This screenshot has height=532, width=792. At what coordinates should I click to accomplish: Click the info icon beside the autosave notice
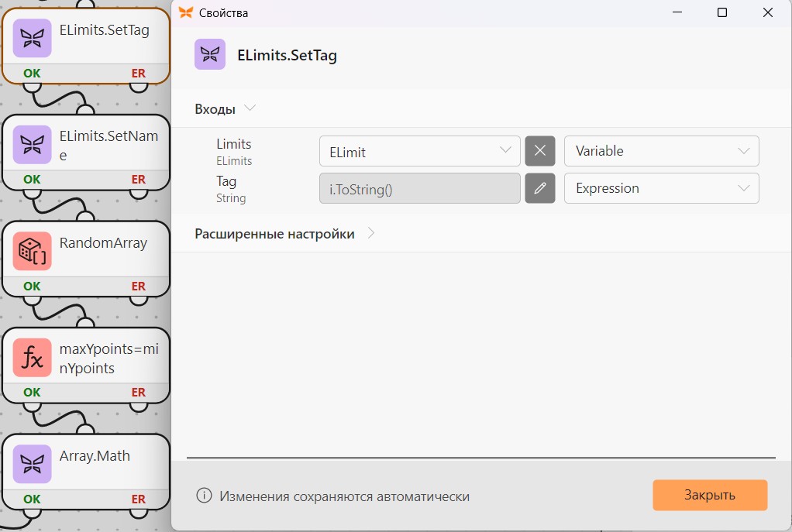204,496
